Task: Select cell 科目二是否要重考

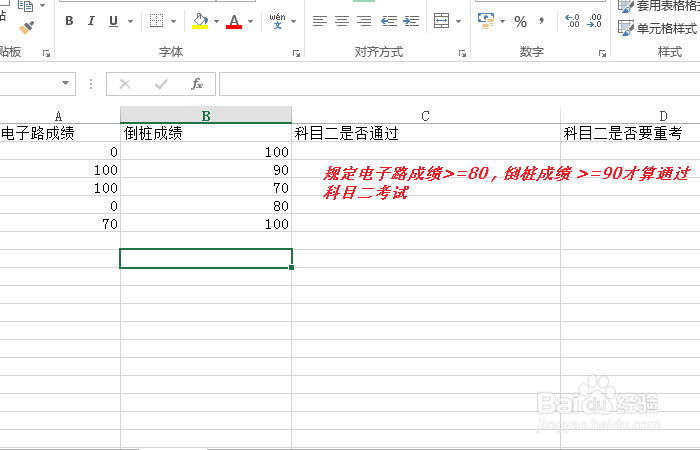Action: (630, 133)
